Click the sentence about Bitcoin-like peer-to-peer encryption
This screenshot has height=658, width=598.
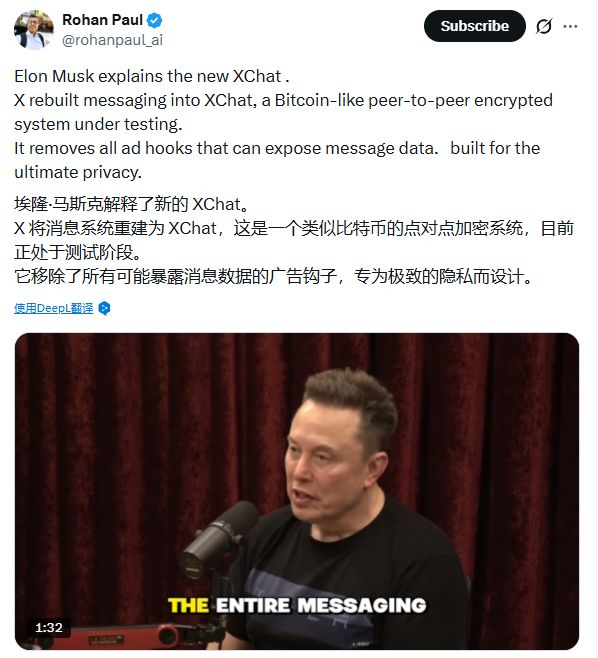click(x=283, y=112)
